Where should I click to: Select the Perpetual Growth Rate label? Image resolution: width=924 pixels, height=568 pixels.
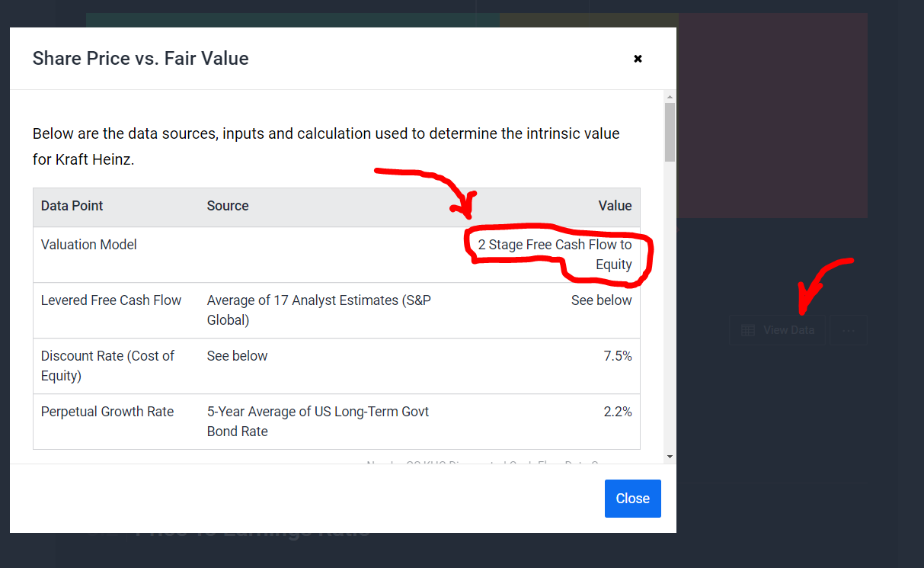pyautogui.click(x=107, y=412)
